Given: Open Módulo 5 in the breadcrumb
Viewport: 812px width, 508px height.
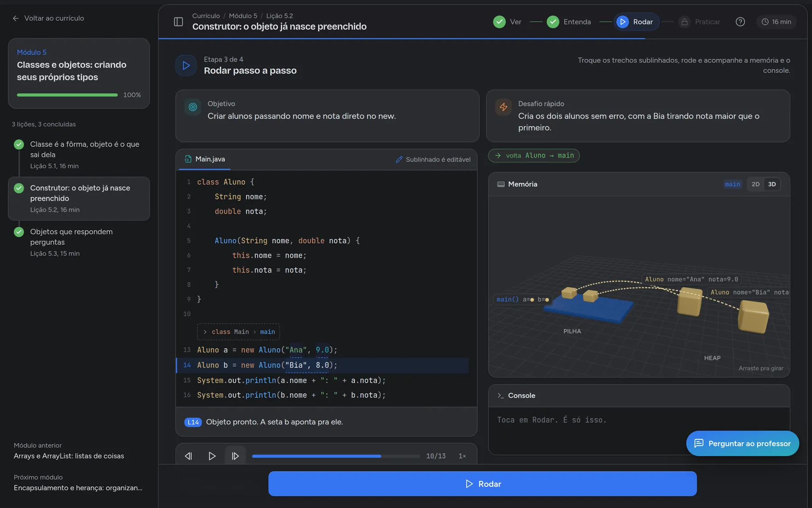Looking at the screenshot, I should click(243, 16).
